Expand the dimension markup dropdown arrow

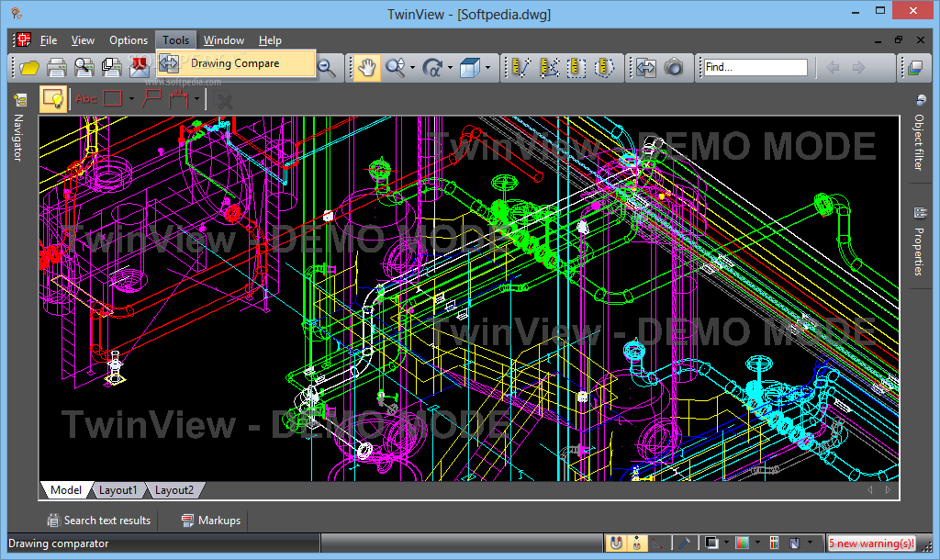tap(196, 99)
